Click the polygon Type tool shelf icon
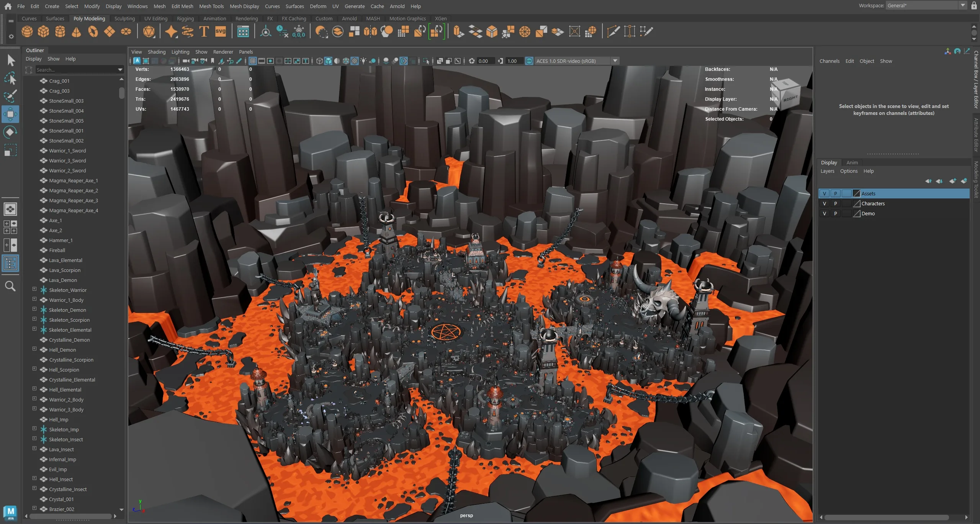The width and height of the screenshot is (980, 524). click(x=204, y=31)
